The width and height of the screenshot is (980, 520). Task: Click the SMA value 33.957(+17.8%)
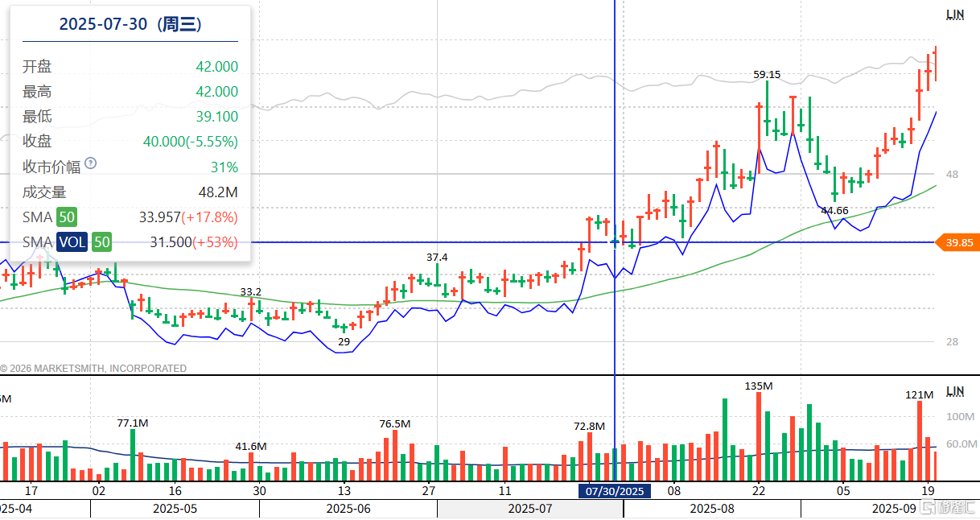(x=188, y=217)
